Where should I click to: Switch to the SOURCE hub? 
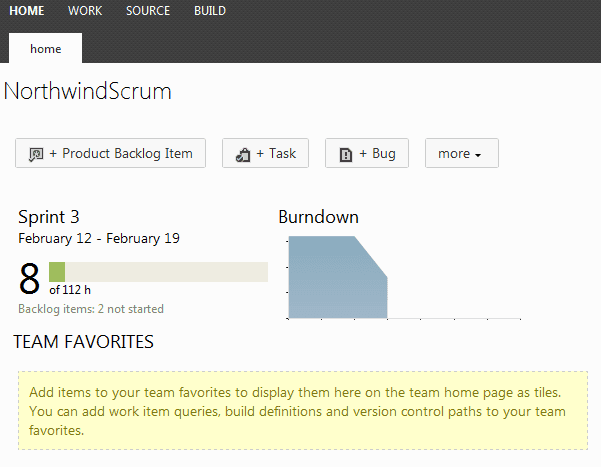click(x=148, y=11)
